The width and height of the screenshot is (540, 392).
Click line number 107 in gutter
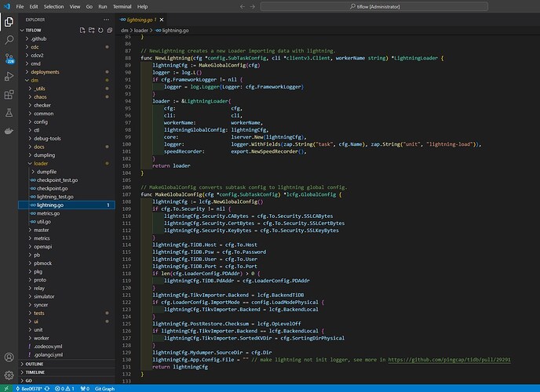[x=126, y=194]
